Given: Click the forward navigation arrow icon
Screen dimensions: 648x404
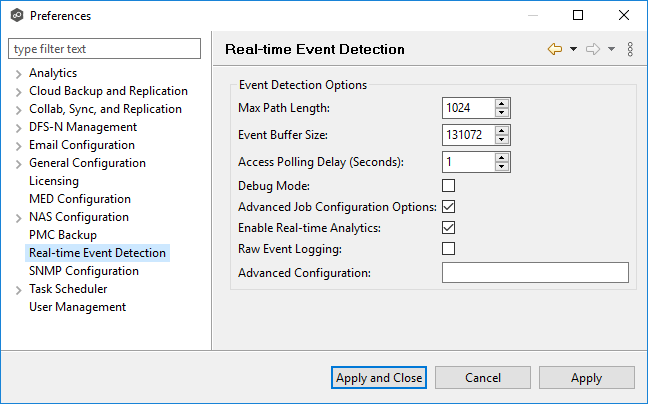Looking at the screenshot, I should click(x=592, y=49).
